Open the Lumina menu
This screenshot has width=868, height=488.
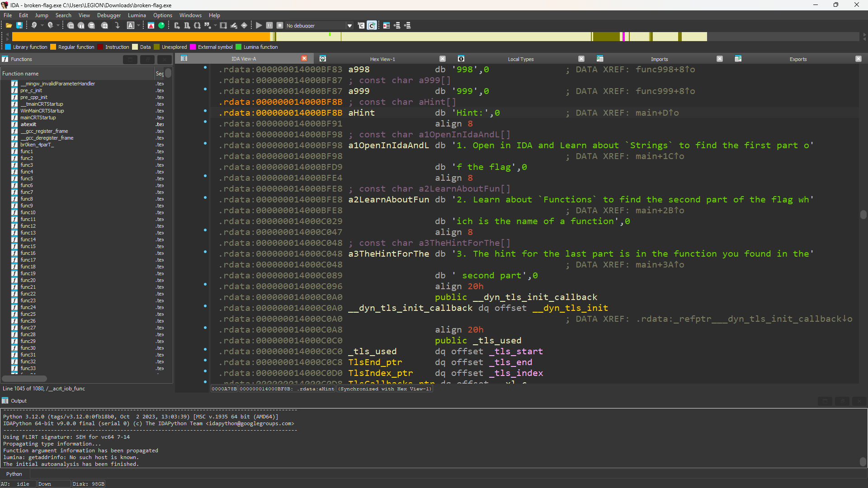coord(137,15)
